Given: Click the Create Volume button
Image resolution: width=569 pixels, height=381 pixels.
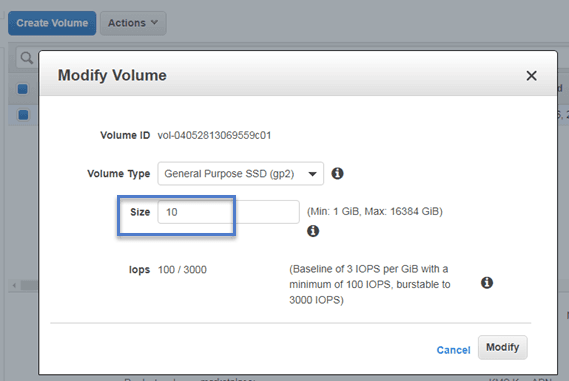Looking at the screenshot, I should click(52, 23).
